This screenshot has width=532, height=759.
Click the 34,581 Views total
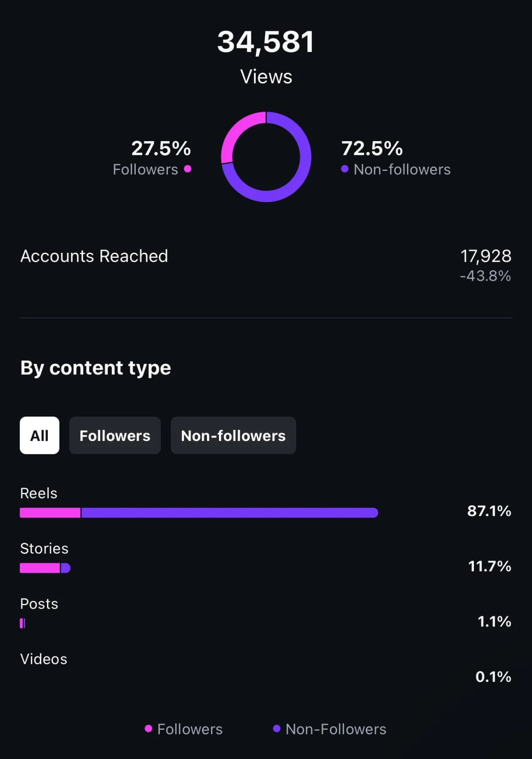(x=266, y=42)
